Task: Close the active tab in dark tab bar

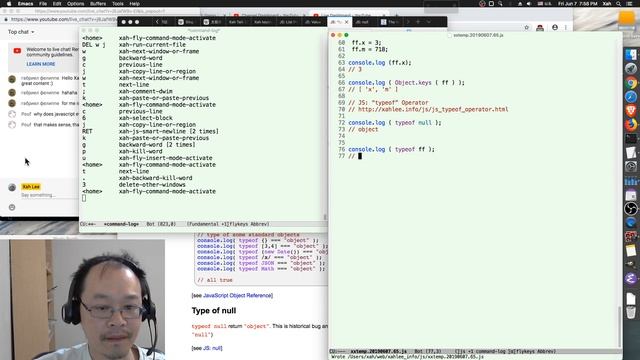Action: [x=347, y=22]
